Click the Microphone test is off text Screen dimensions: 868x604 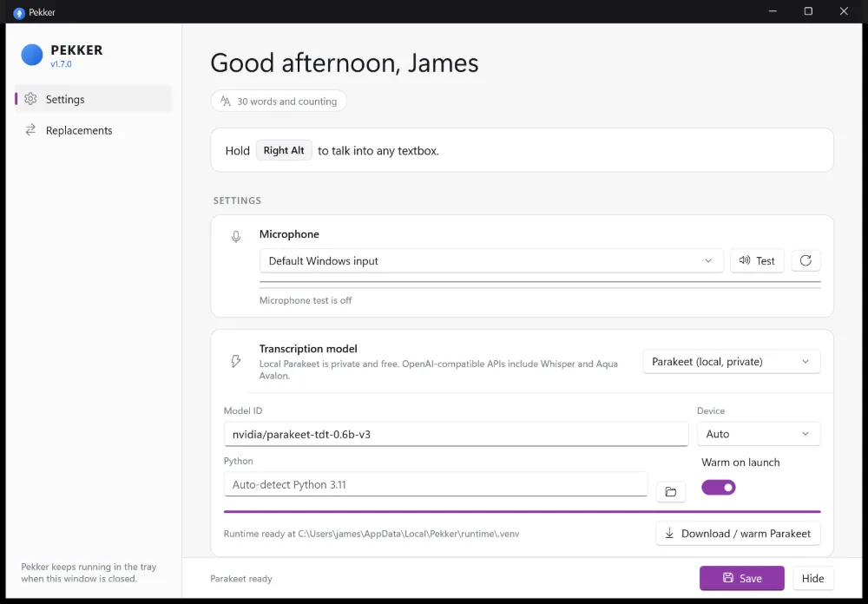pos(306,300)
